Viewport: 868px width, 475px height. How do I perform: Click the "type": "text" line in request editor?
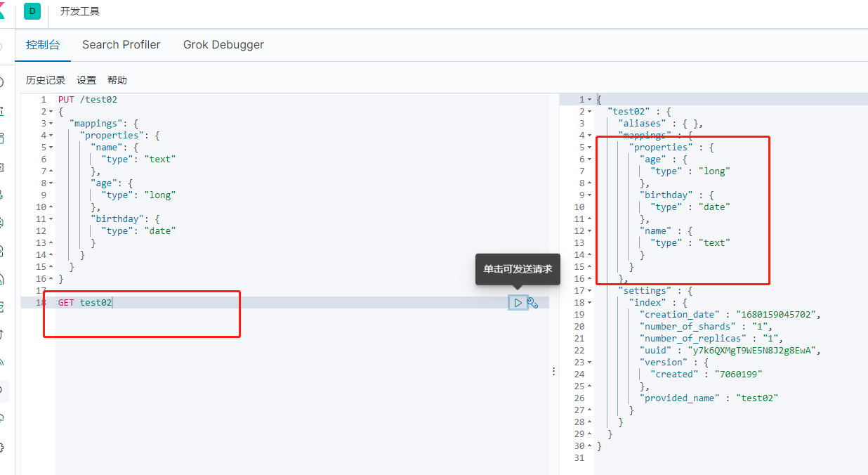[138, 160]
